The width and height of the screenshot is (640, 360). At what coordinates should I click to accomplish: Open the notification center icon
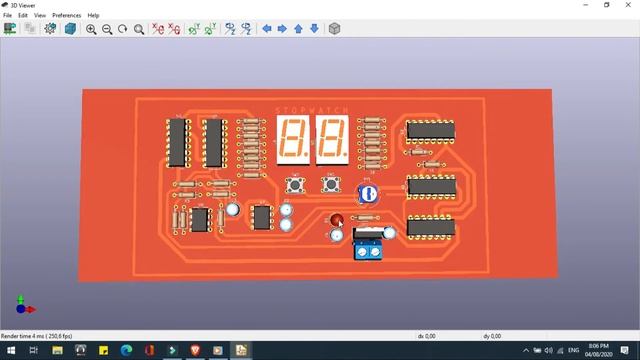coord(624,350)
